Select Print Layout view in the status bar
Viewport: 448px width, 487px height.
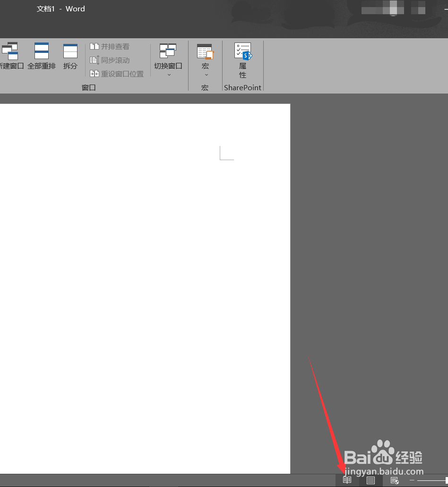(x=370, y=480)
